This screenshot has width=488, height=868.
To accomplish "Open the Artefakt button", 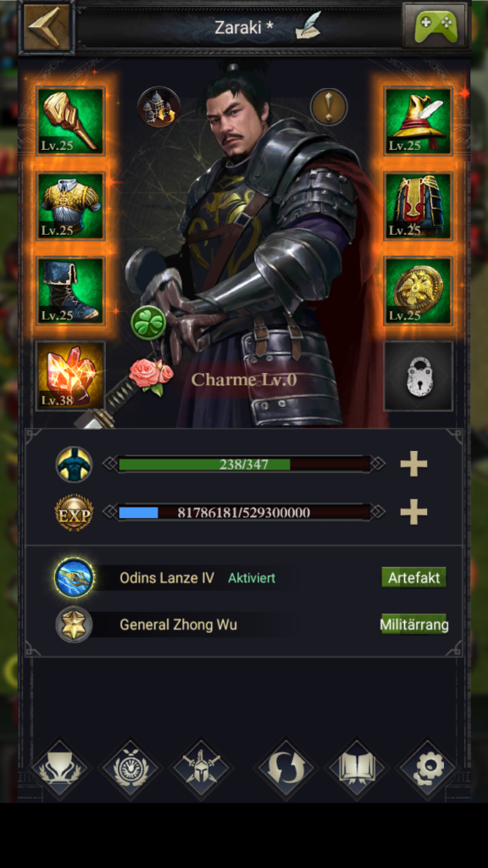I will 413,577.
